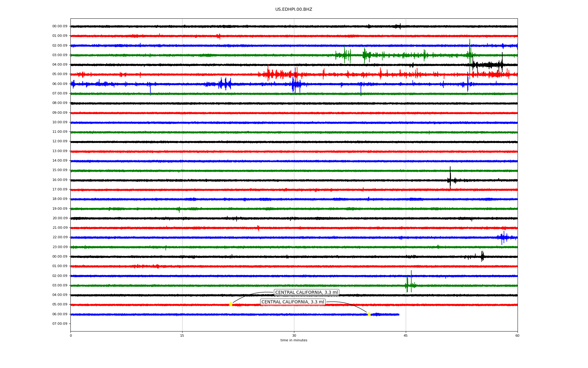Click x-axis tick label 0
The height and width of the screenshot is (368, 588).
point(71,335)
